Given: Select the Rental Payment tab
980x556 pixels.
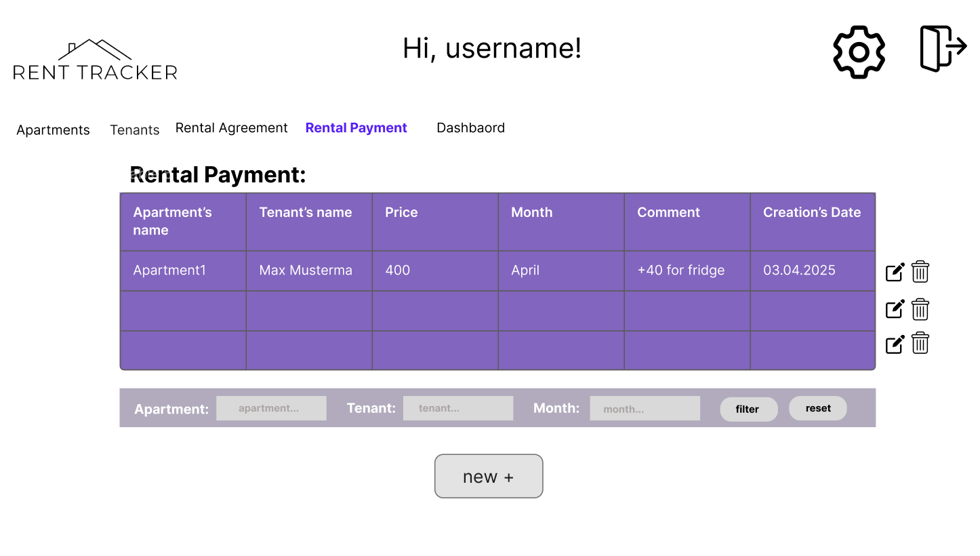Looking at the screenshot, I should pos(356,127).
